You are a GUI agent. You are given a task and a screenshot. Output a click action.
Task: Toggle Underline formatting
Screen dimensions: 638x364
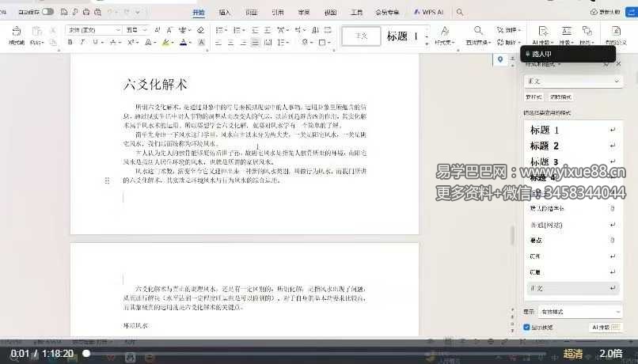96,42
